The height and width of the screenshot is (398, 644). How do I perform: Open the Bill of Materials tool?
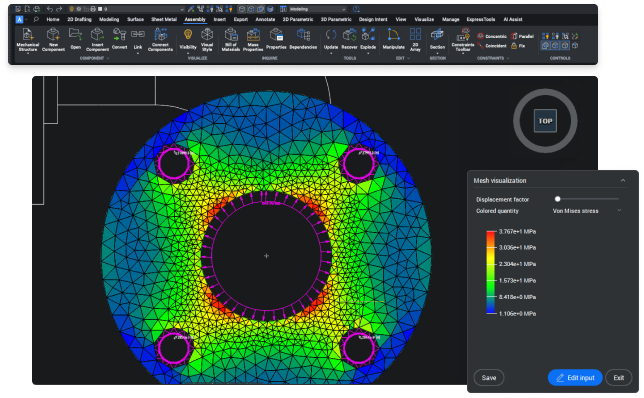click(x=230, y=39)
